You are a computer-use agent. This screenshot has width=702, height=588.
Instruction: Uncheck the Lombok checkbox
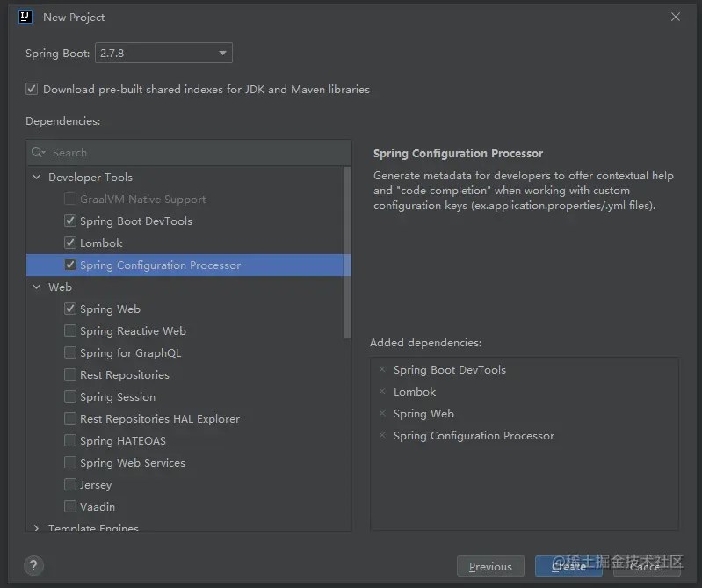pyautogui.click(x=69, y=243)
